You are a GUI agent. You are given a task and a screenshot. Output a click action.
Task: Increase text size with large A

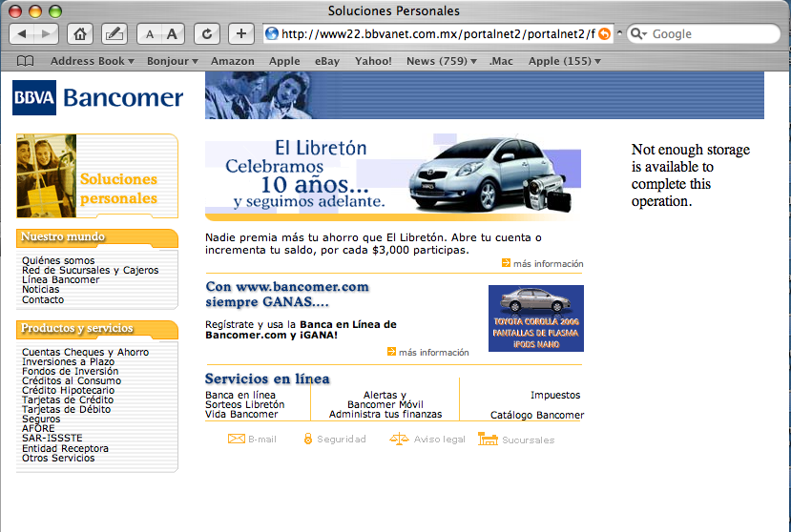(172, 33)
